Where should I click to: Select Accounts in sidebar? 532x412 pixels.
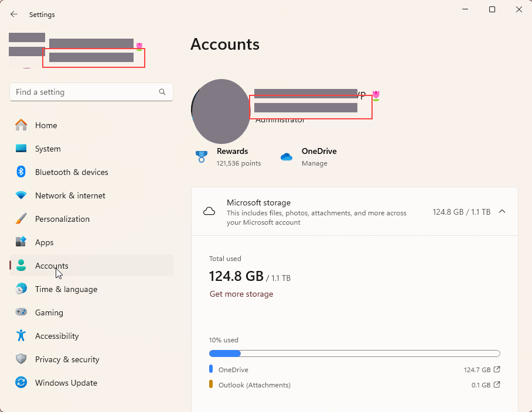(91, 265)
